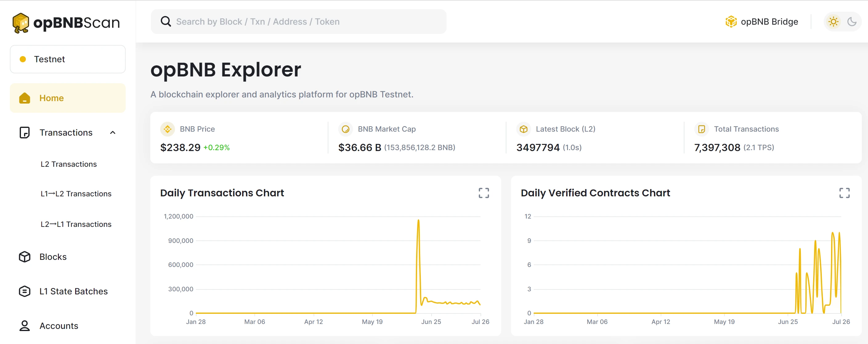The height and width of the screenshot is (344, 868).
Task: Open the Transactions menu item
Action: pos(68,133)
